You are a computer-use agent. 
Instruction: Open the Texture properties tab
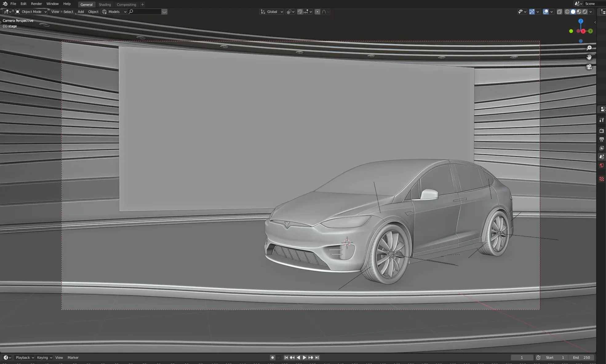tap(602, 179)
